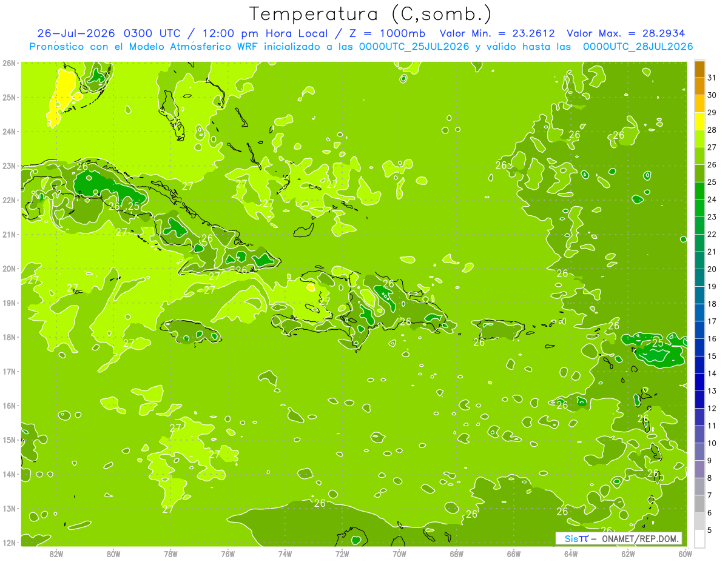This screenshot has height=562, width=728.
Task: Click the '0000UTC_25JUL2026' initialization time text
Action: (414, 47)
